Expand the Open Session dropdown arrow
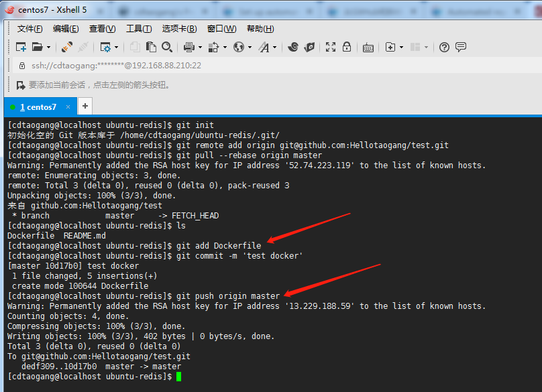 pos(48,48)
